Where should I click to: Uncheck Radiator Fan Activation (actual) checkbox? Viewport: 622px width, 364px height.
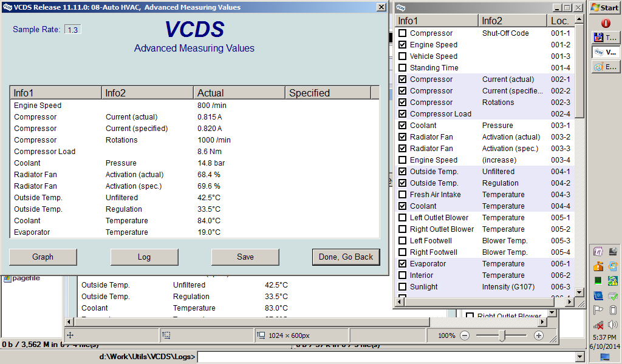tap(402, 136)
